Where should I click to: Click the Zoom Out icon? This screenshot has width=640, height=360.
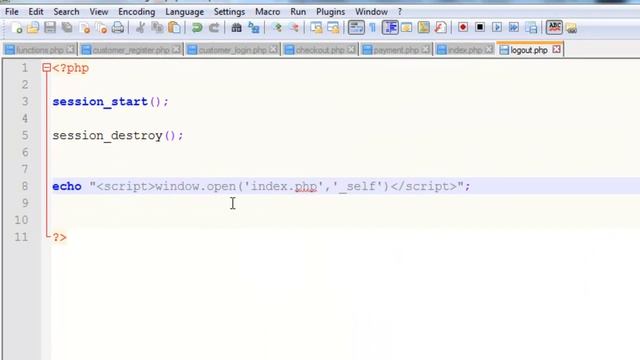[x=294, y=28]
